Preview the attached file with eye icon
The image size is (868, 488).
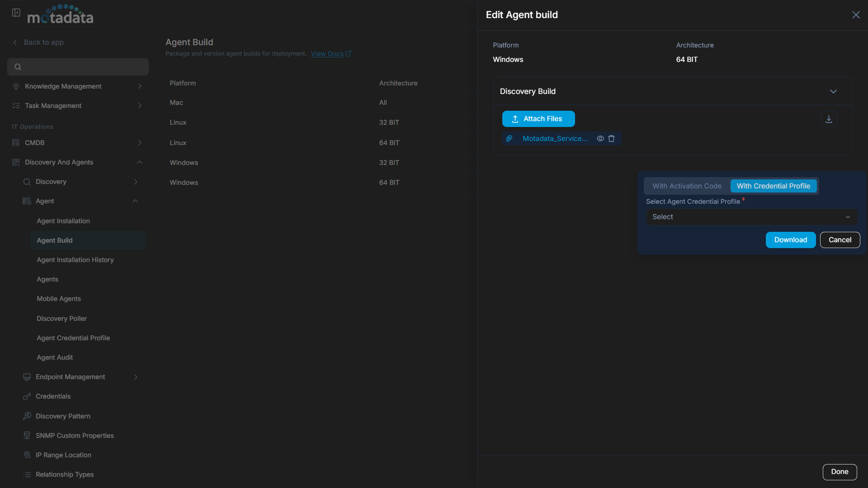tap(600, 139)
